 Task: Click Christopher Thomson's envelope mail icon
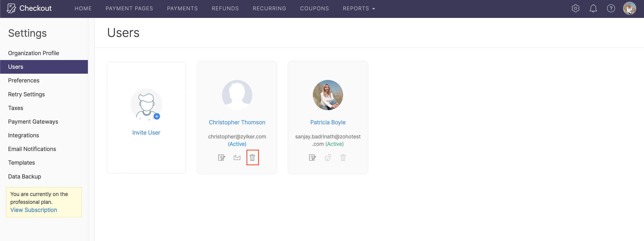point(237,158)
